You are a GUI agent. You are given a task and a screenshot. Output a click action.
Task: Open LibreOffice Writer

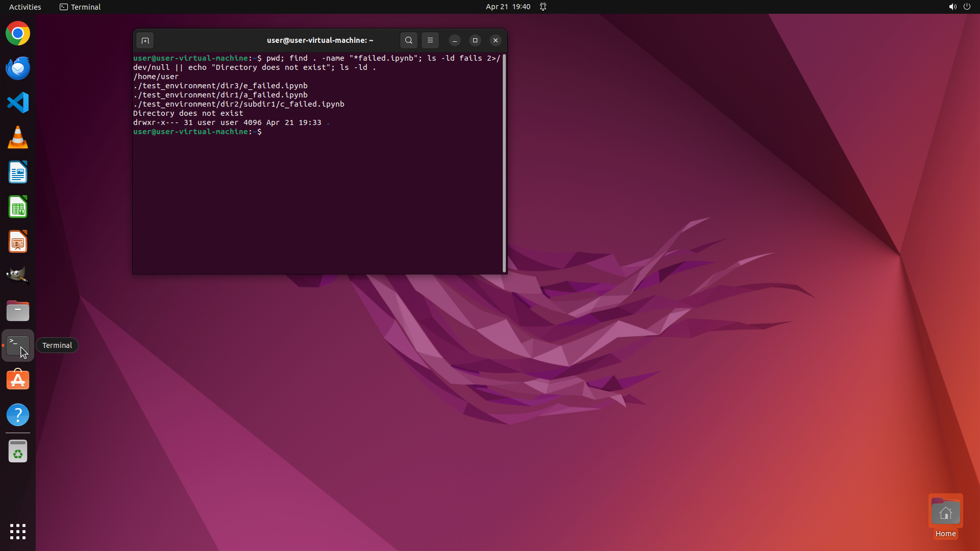tap(18, 172)
